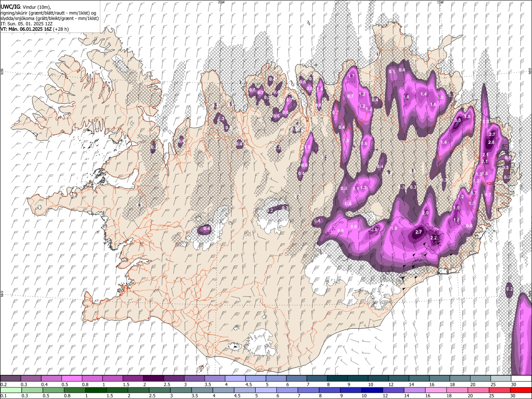Image resolution: width=532 pixels, height=399 pixels.
Task: Click the 'VT: Mán. 06.01.2025 16Z (+28 h)' line
Action: click(34, 29)
